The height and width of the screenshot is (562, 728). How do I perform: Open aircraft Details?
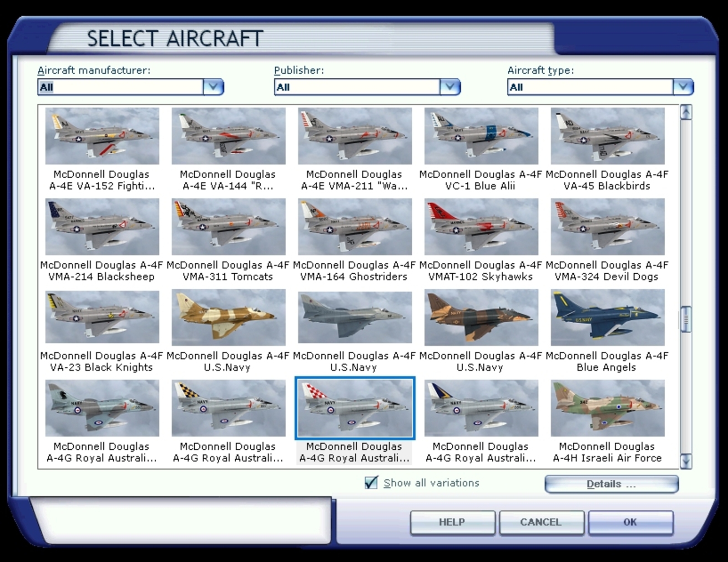tap(612, 484)
